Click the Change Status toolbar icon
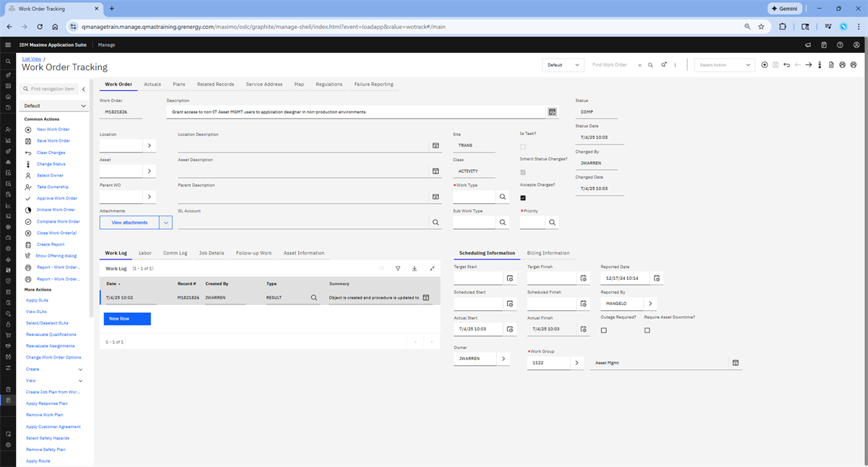 pyautogui.click(x=820, y=65)
